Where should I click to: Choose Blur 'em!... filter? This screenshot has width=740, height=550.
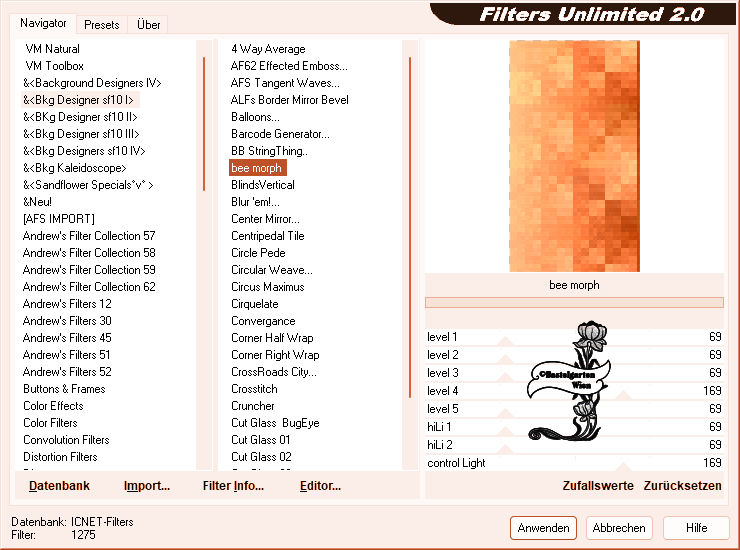tap(255, 202)
